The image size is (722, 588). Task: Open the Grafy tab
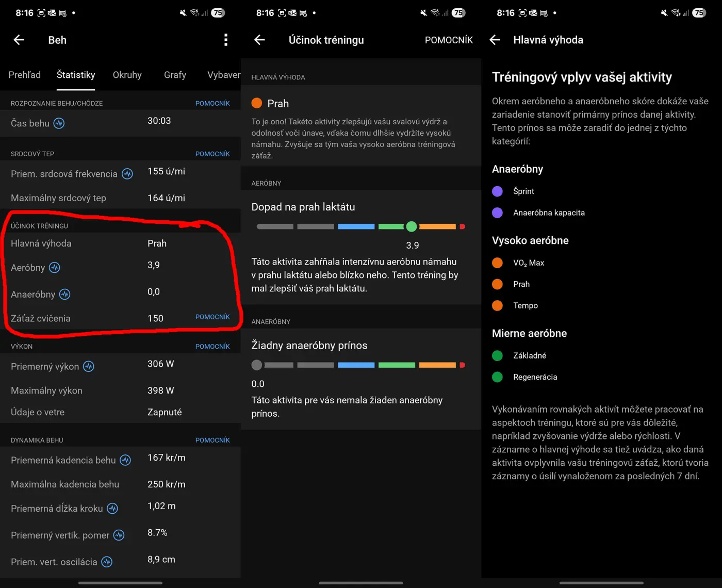click(x=175, y=75)
